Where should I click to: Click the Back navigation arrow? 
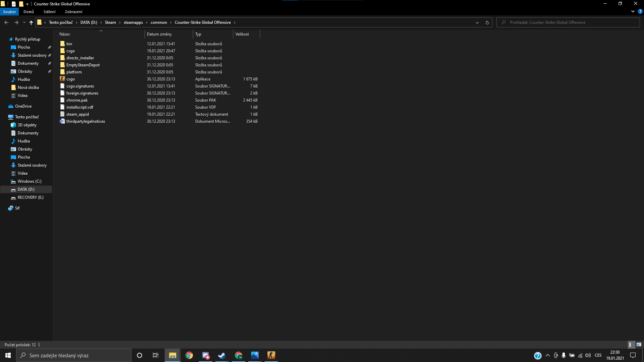coord(6,22)
